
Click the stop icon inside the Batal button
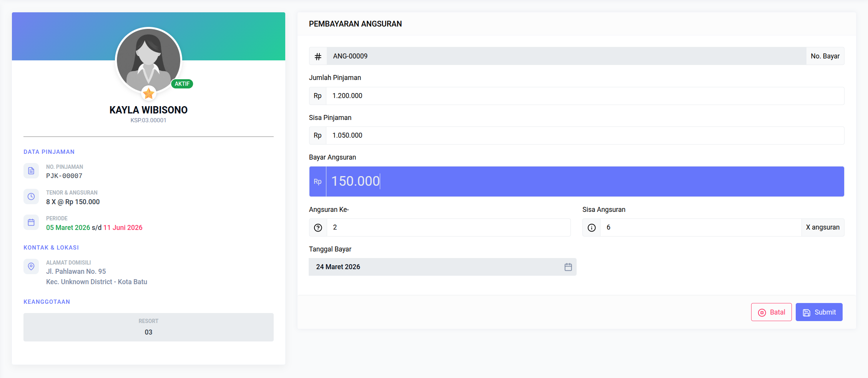coord(762,312)
